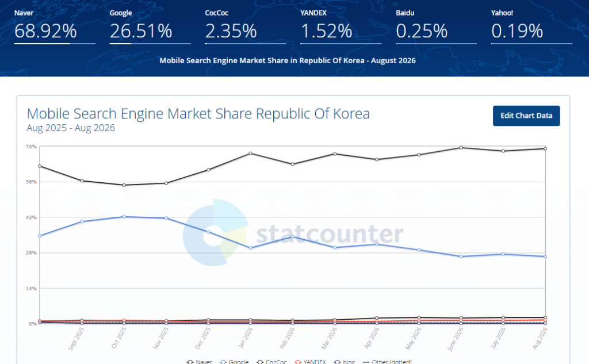Screen dimensions: 589x364
Task: Click the Google data point for Aug 2026
Action: pyautogui.click(x=545, y=256)
